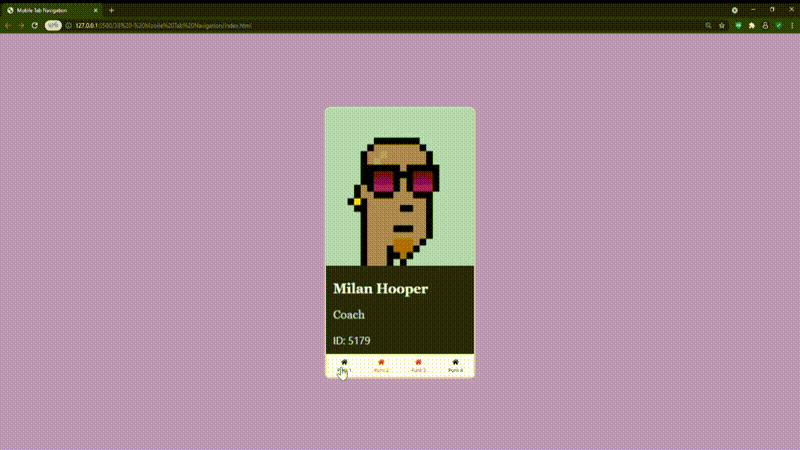Click the Milan Hooper name heading

[381, 289]
